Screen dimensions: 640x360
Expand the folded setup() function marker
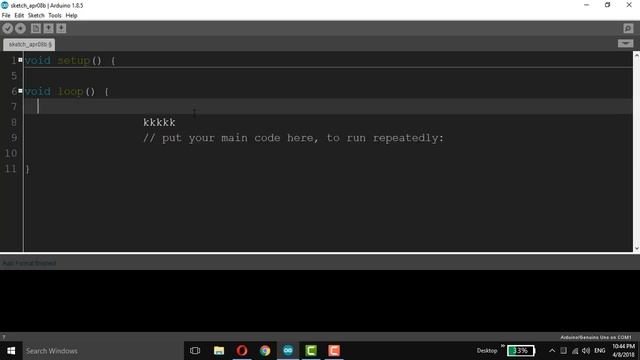tap(20, 60)
